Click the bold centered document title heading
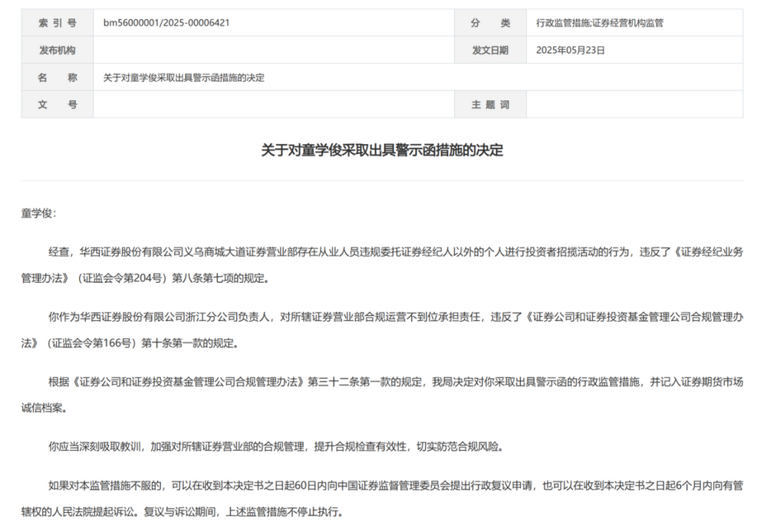Viewport: 767px width, 532px height. 382,150
